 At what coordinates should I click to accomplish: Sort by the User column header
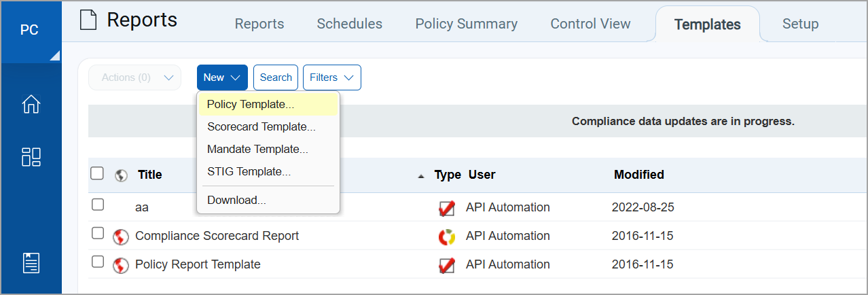pos(482,175)
